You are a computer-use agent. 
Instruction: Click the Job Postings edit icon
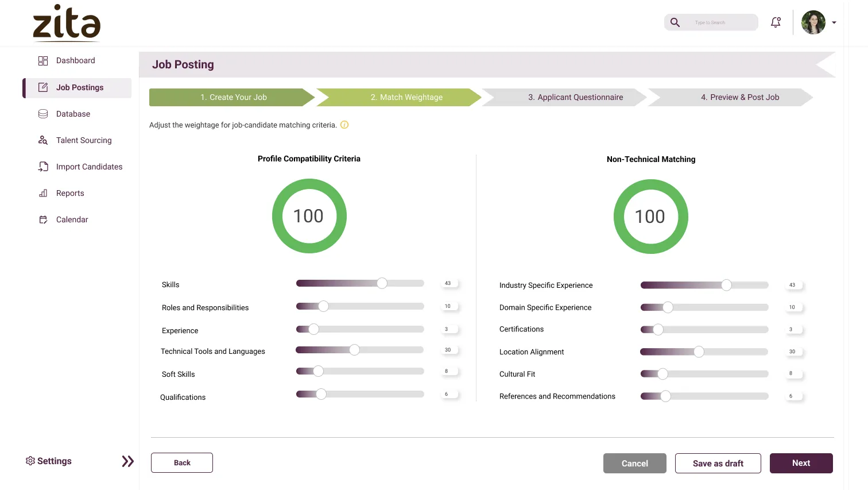[43, 87]
